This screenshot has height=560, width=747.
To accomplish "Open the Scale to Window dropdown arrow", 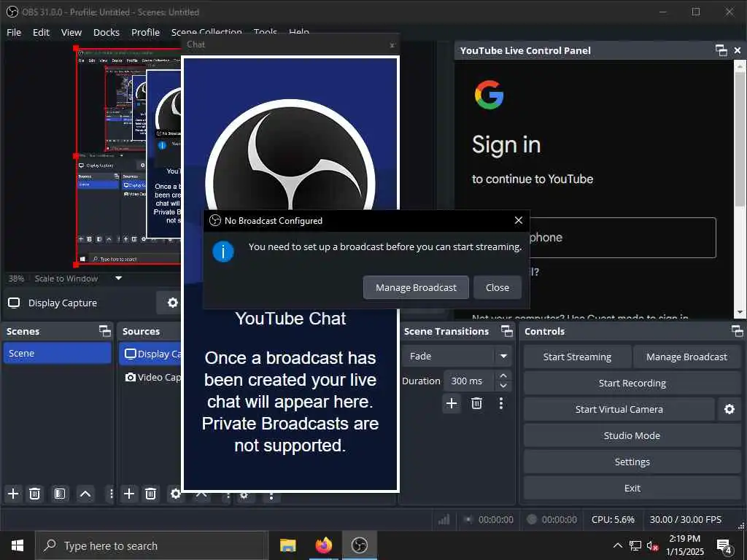I will (119, 278).
